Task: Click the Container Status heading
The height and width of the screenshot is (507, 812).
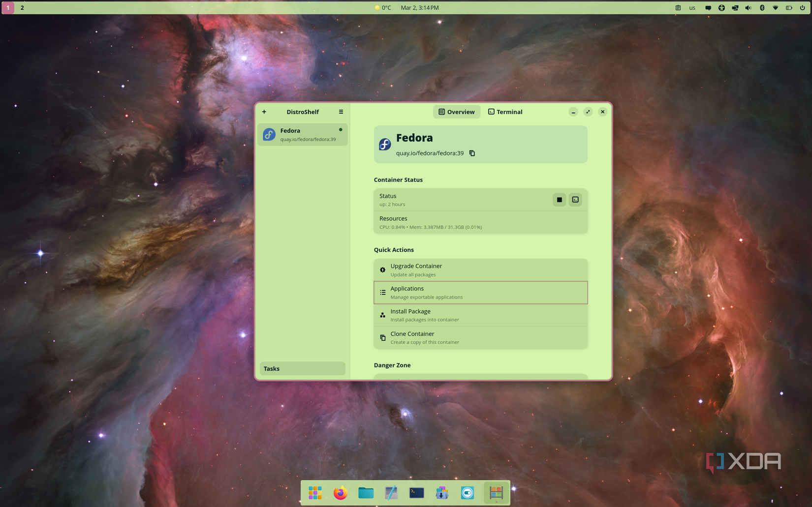Action: [x=398, y=180]
